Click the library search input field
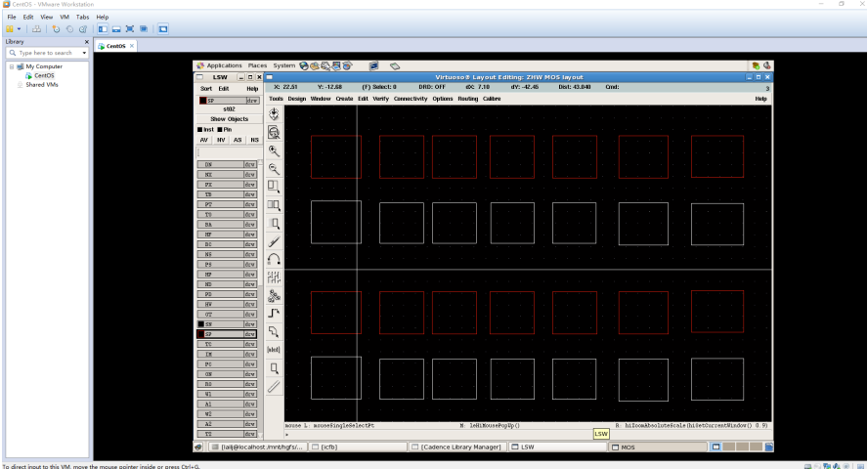The height and width of the screenshot is (469, 868). point(49,53)
